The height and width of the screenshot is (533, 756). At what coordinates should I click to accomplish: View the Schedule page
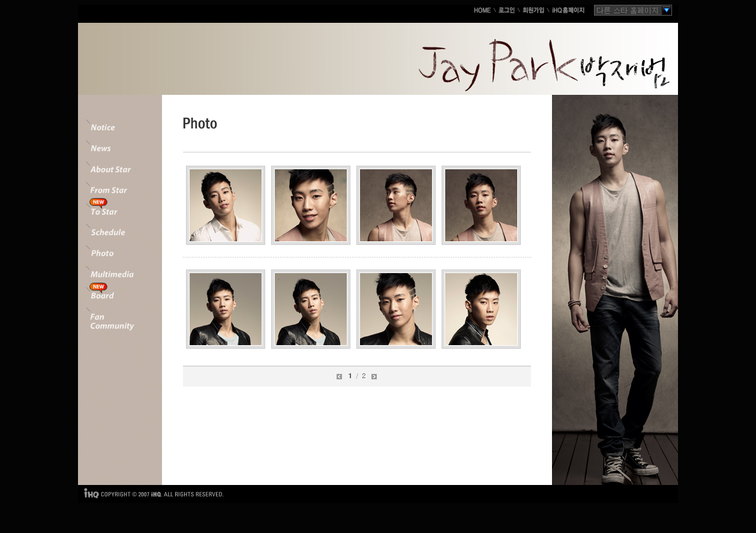coord(108,232)
